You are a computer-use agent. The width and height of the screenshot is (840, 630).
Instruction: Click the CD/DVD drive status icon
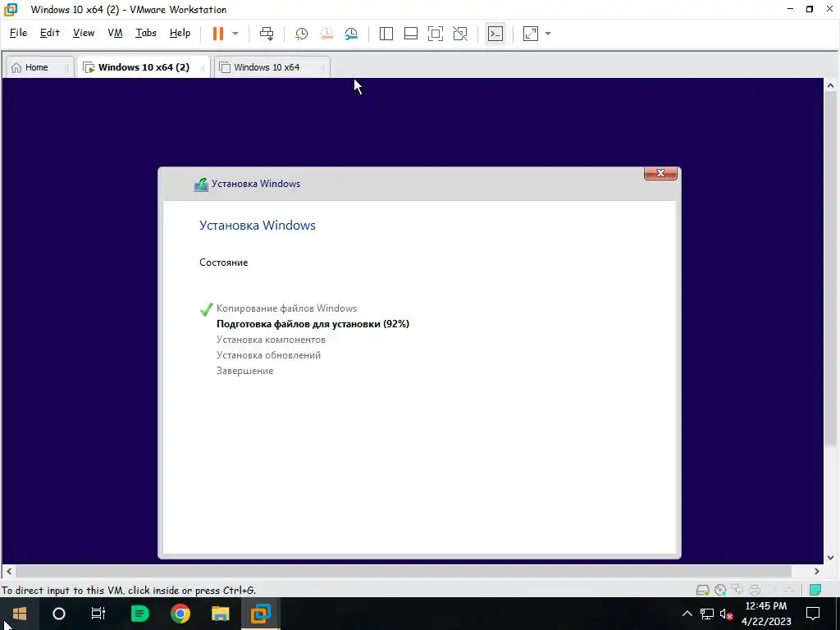[720, 590]
